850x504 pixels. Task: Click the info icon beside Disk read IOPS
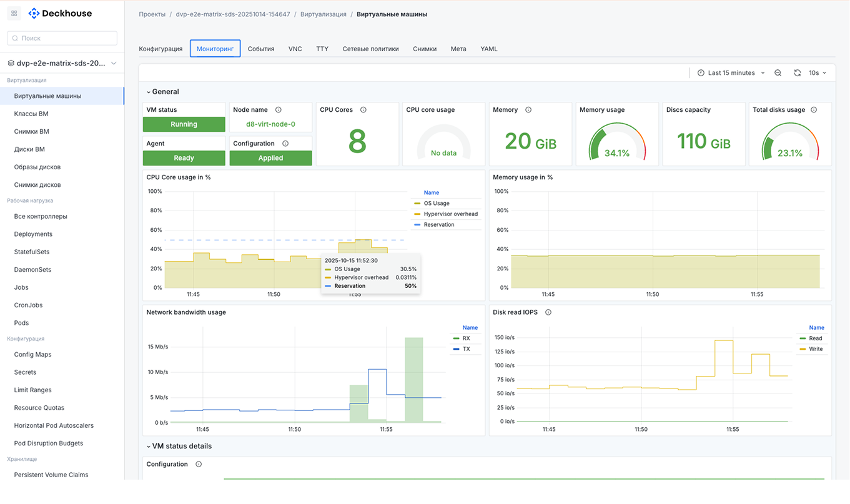tap(548, 312)
